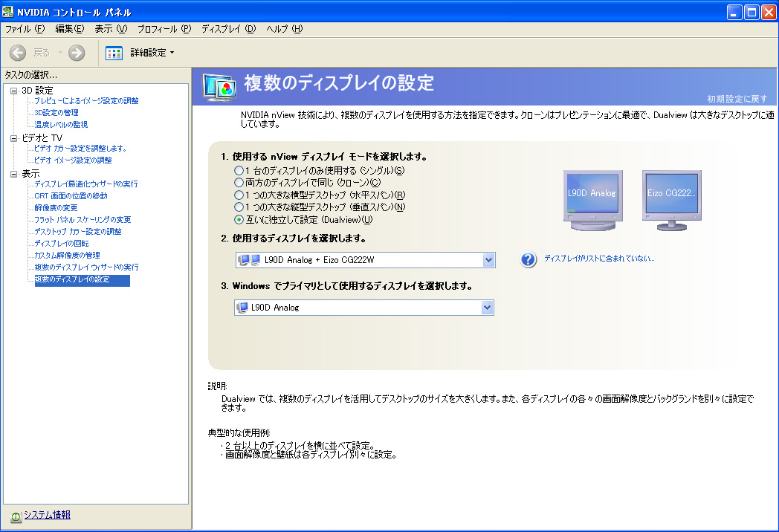
Task: Click the Forward arrow icon in the toolbar
Action: tap(77, 53)
